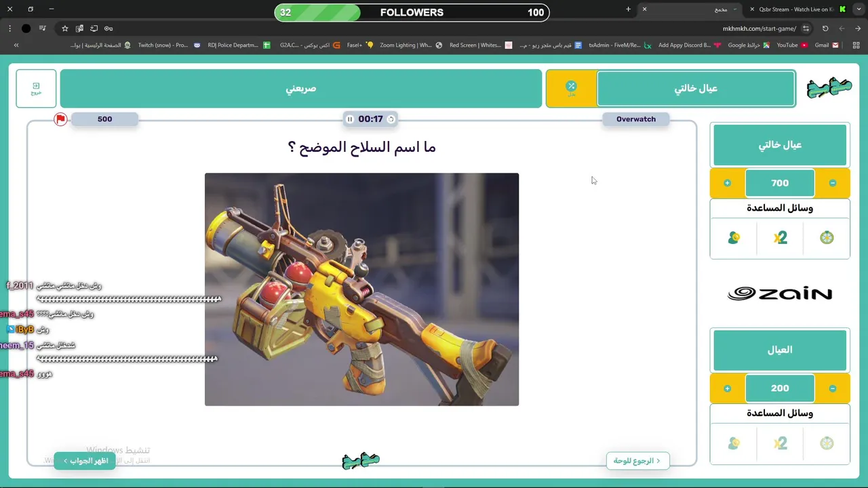Open the password manager key icon
The width and height of the screenshot is (868, 488).
108,28
